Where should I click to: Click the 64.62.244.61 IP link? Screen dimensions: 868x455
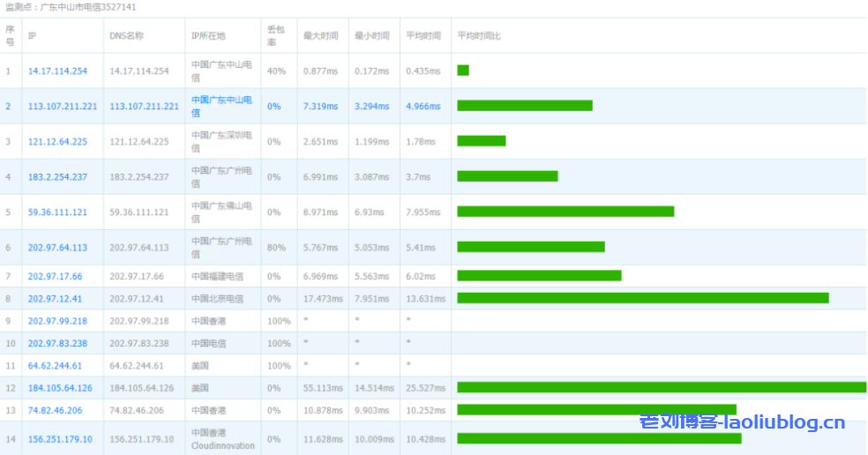(x=55, y=365)
